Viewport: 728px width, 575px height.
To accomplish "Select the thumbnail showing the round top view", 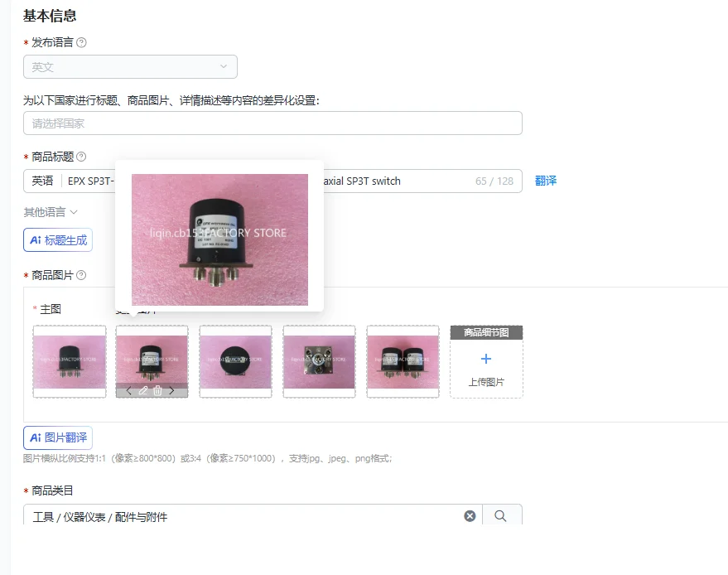I will pyautogui.click(x=236, y=362).
